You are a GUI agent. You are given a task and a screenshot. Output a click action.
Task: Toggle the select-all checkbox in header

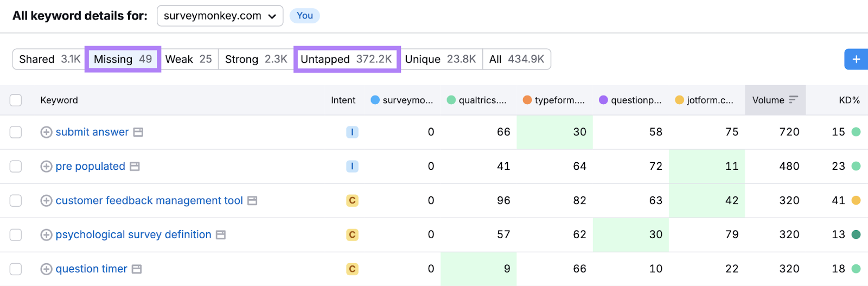pos(16,100)
